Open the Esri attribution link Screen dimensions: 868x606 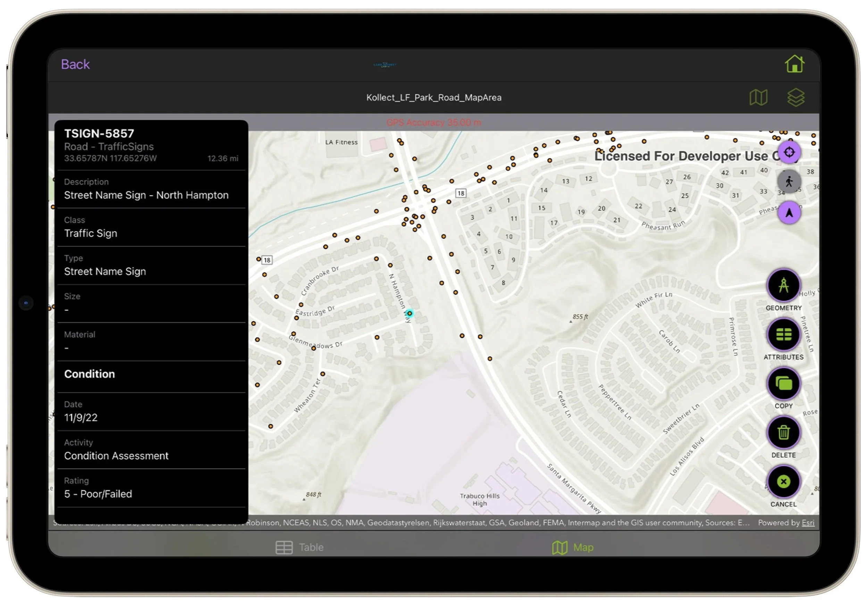coord(808,522)
